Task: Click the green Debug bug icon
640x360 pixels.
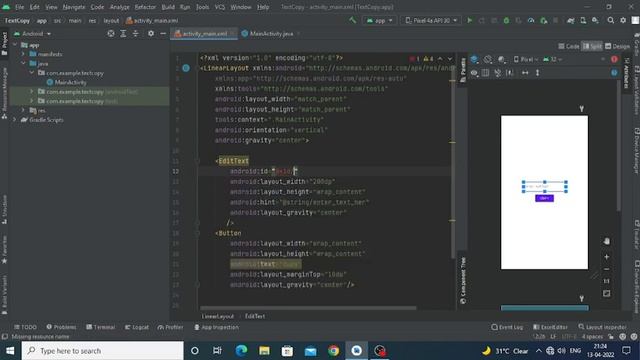Action: pos(506,20)
